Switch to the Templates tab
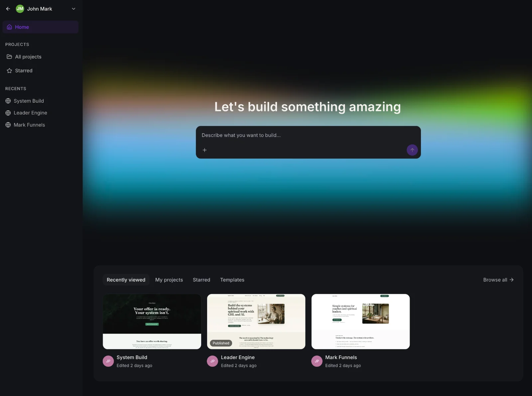 tap(232, 280)
